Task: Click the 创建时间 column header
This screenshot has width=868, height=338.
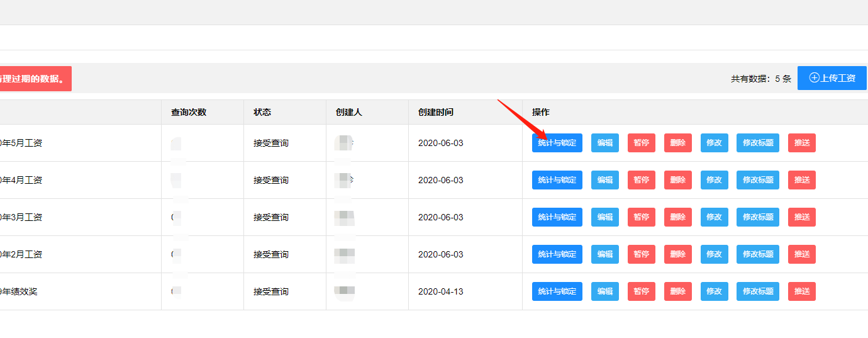Action: (x=435, y=112)
